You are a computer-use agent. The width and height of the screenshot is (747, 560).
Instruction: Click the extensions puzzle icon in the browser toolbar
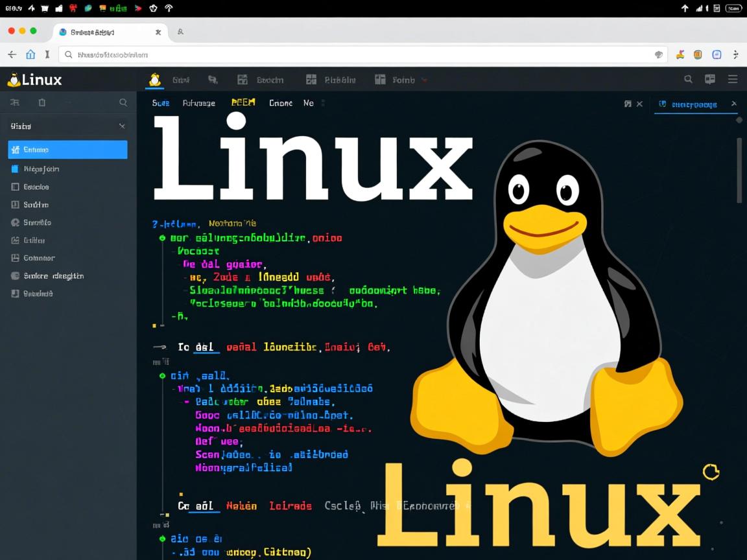point(698,54)
